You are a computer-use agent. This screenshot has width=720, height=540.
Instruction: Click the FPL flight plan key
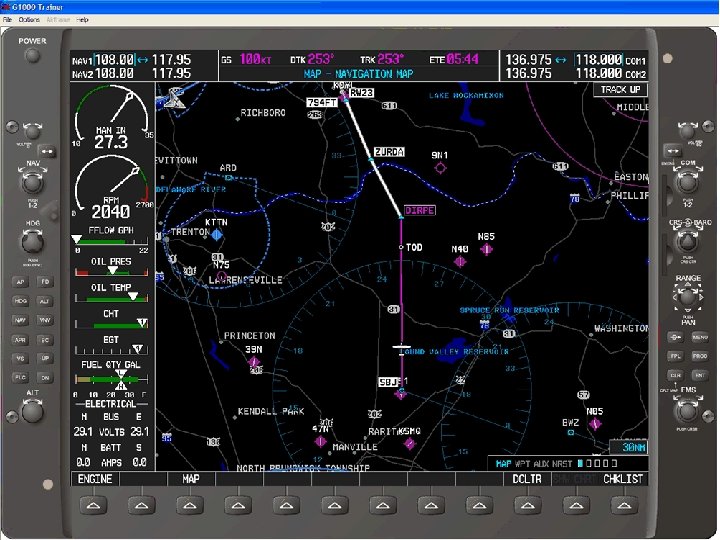(x=675, y=356)
